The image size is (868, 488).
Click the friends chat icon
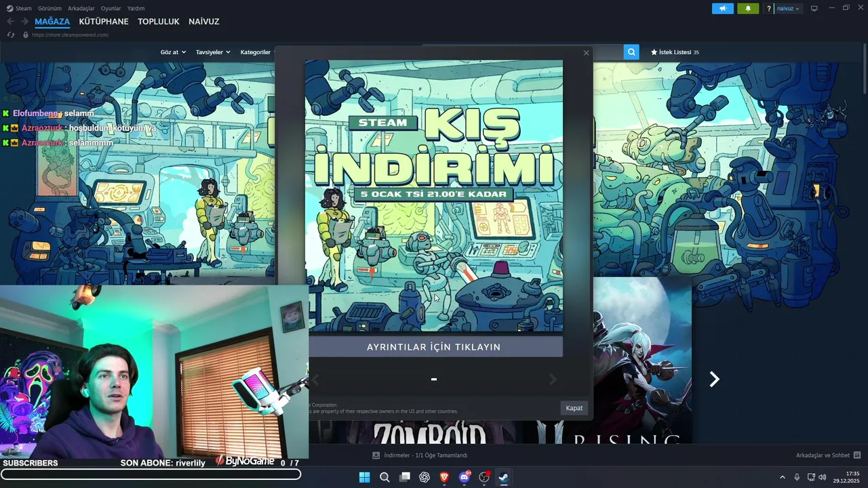click(x=857, y=455)
